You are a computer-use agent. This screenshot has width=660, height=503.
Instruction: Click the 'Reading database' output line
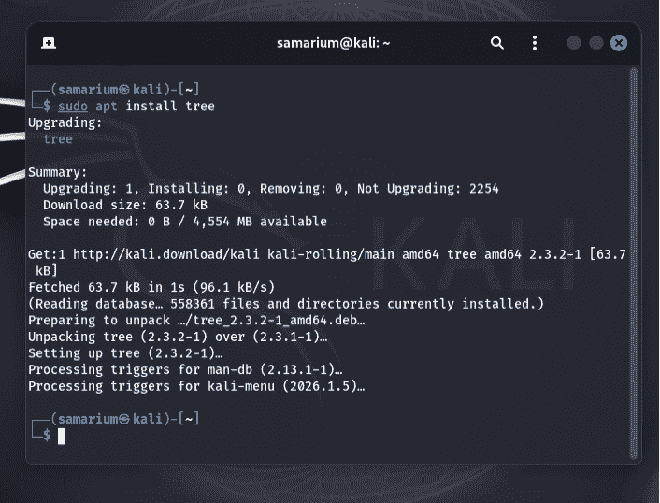click(286, 304)
